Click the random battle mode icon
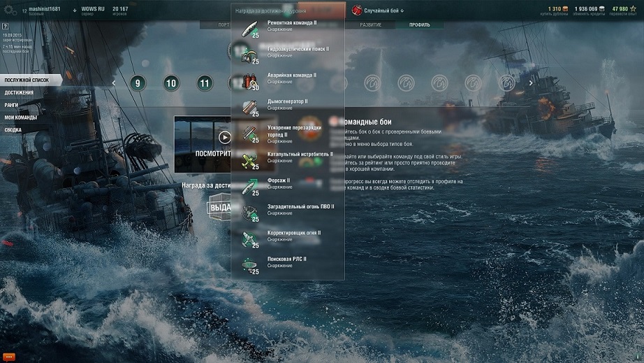 click(356, 10)
